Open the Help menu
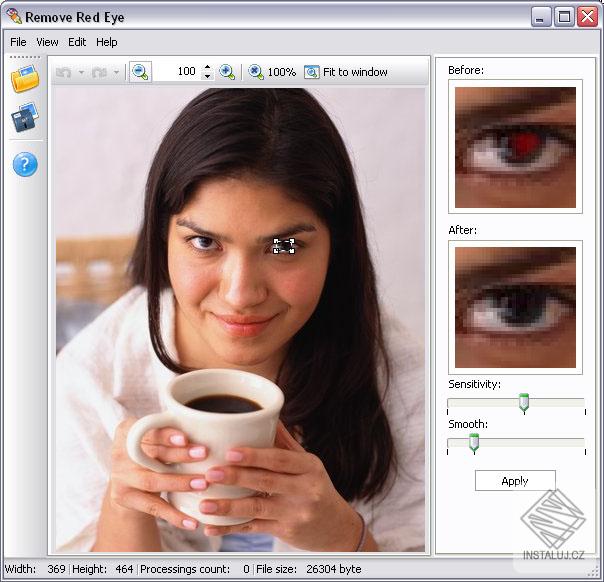604x582 pixels. click(x=107, y=42)
